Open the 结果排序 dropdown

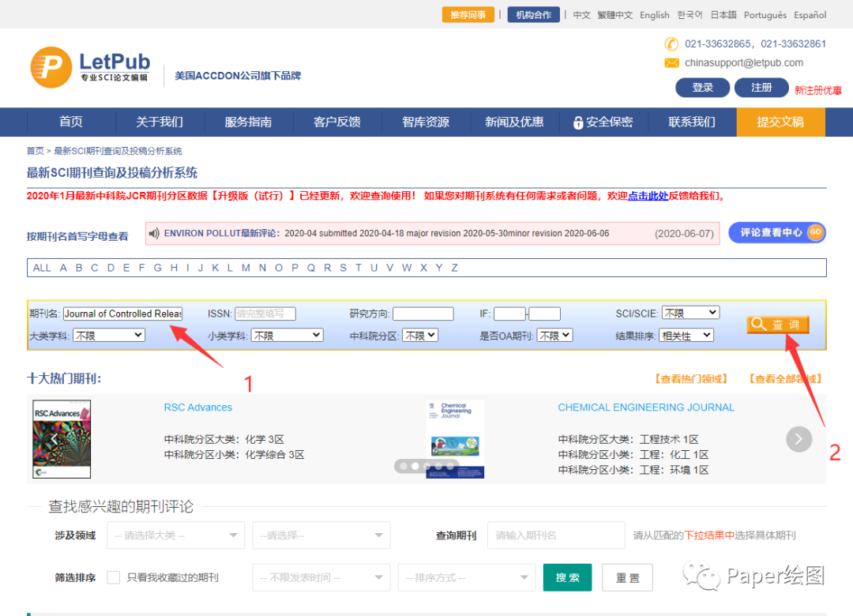[x=686, y=335]
